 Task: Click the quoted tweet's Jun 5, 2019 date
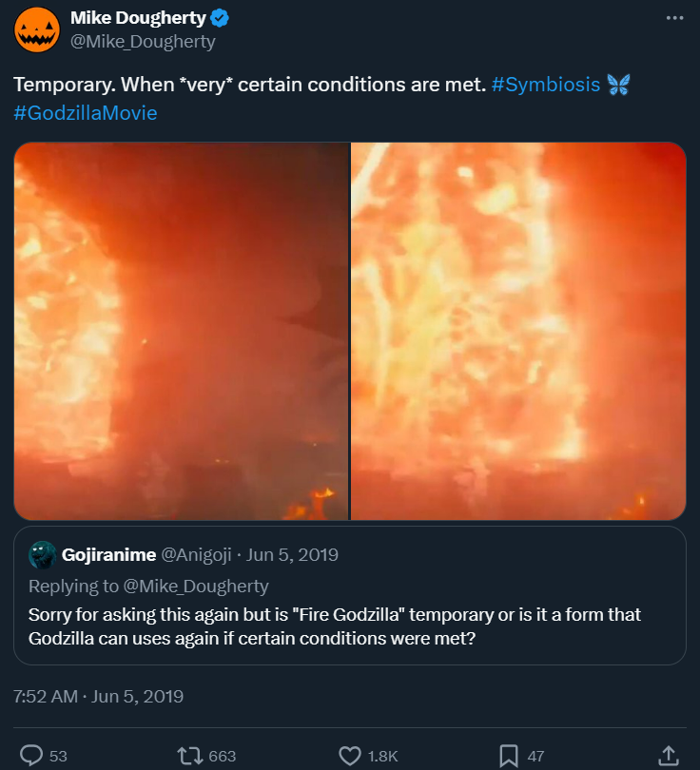(x=293, y=554)
